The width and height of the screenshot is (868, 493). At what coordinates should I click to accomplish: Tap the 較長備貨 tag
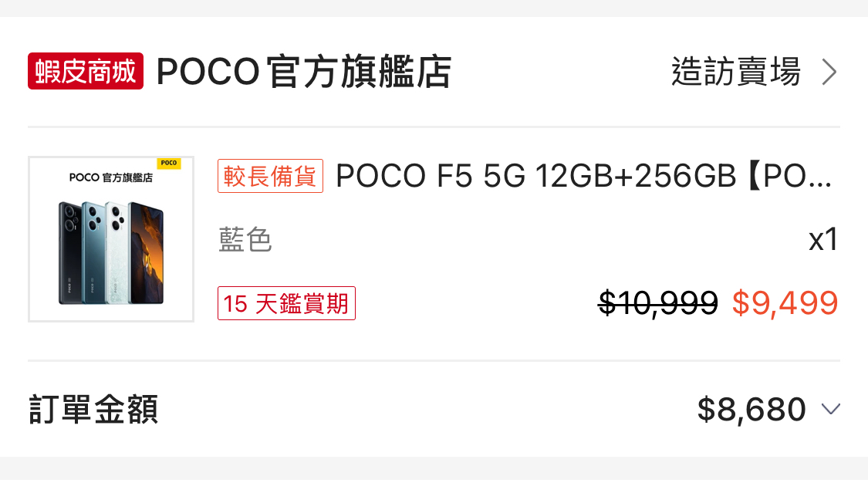click(271, 177)
